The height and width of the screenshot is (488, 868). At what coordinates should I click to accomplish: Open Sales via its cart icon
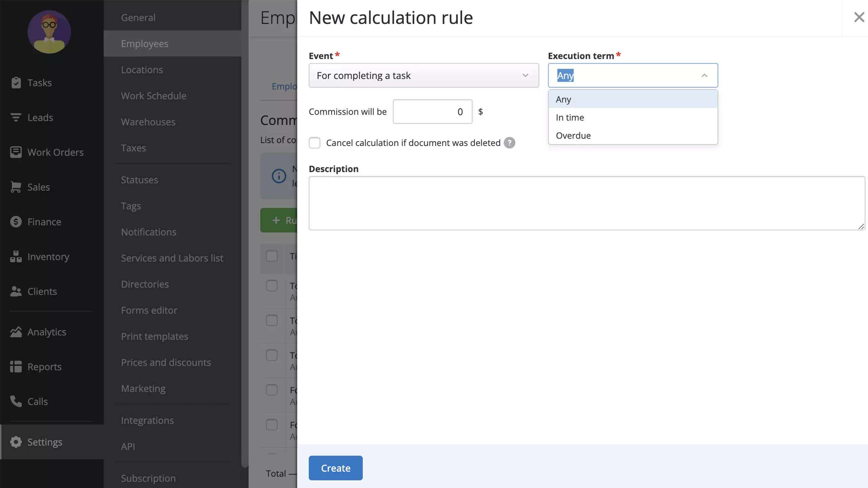coord(16,187)
